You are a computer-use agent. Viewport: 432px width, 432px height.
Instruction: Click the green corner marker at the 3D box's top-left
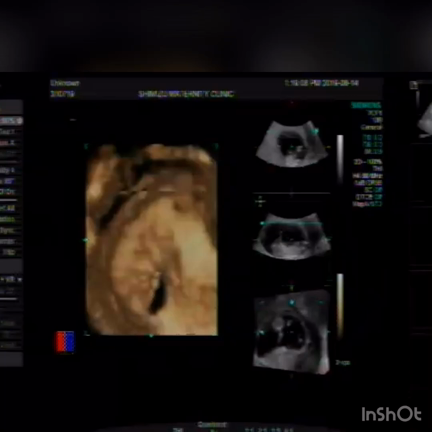[86, 146]
